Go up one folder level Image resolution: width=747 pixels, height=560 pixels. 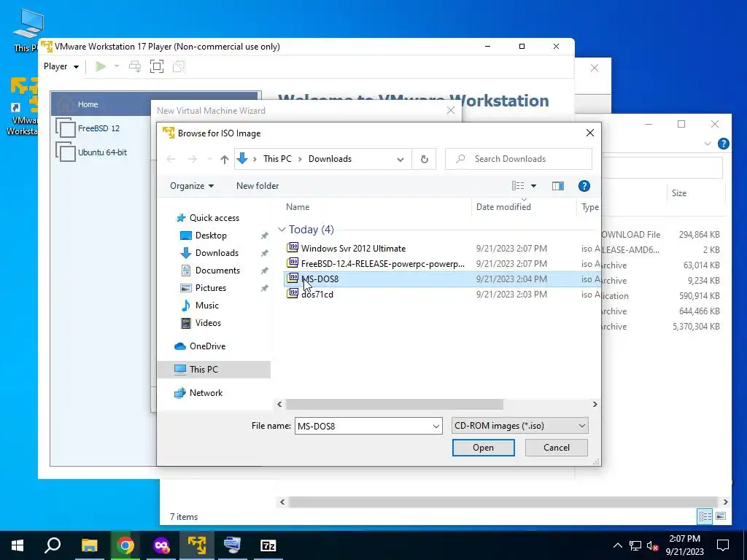click(x=225, y=160)
